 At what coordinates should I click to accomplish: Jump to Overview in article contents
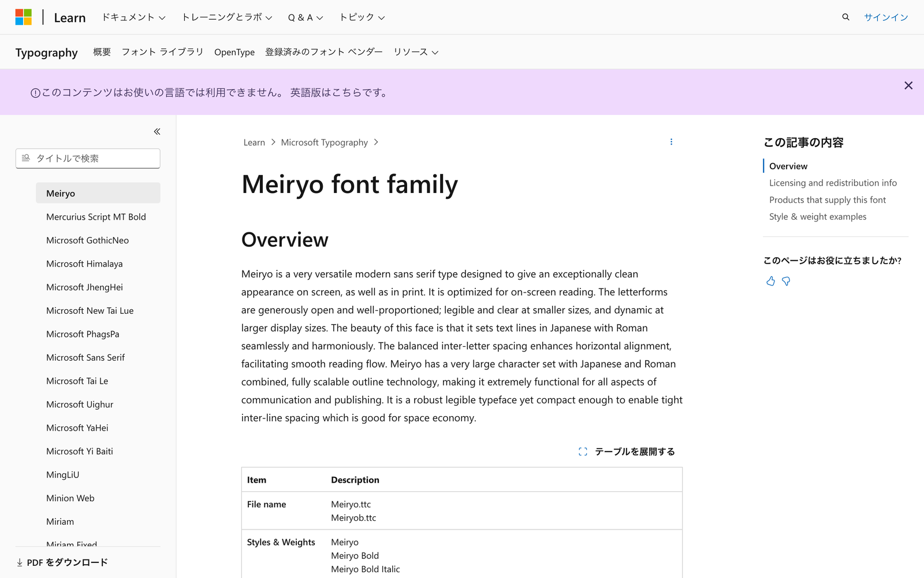(x=788, y=166)
